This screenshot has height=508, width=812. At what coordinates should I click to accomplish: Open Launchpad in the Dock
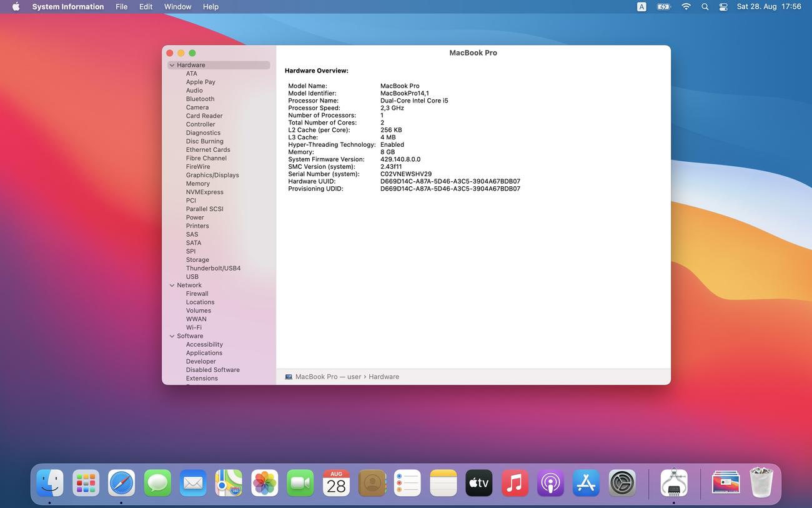pyautogui.click(x=86, y=483)
